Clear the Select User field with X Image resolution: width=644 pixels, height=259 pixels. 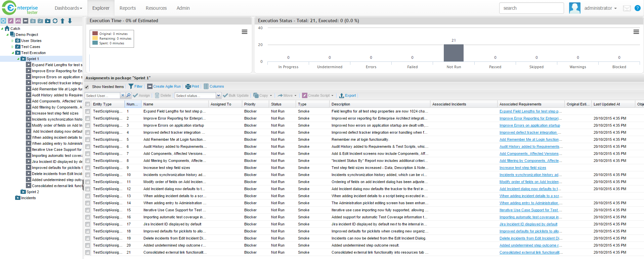123,95
